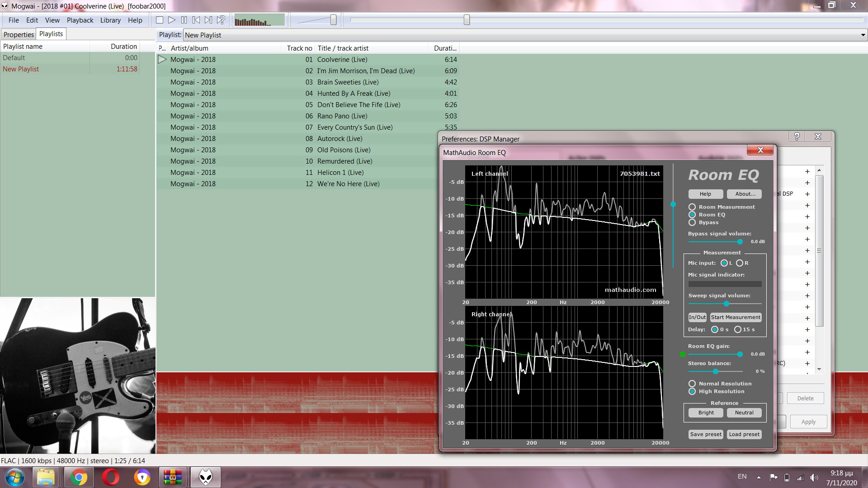Switch to the Properties tab
Image resolution: width=868 pixels, height=488 pixels.
pyautogui.click(x=19, y=34)
